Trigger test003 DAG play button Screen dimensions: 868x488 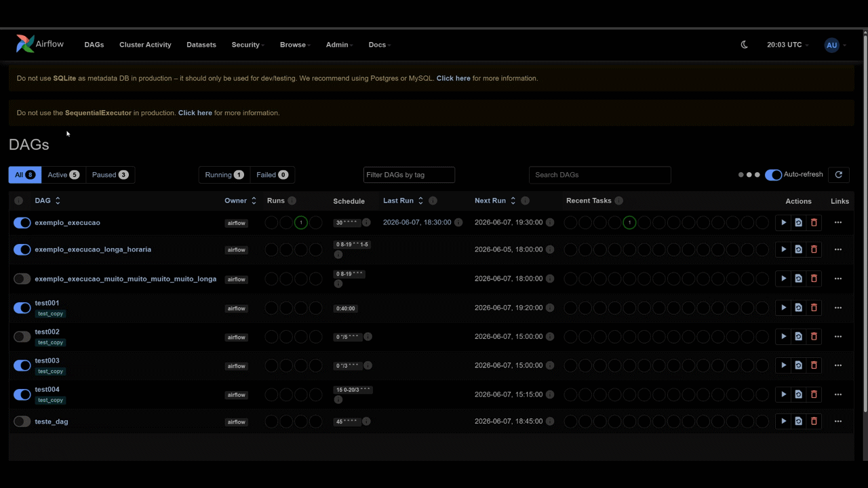pyautogui.click(x=783, y=365)
